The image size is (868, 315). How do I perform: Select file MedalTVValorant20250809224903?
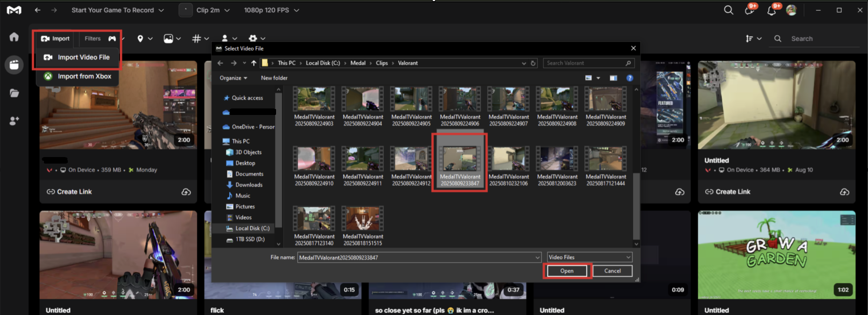pyautogui.click(x=314, y=106)
